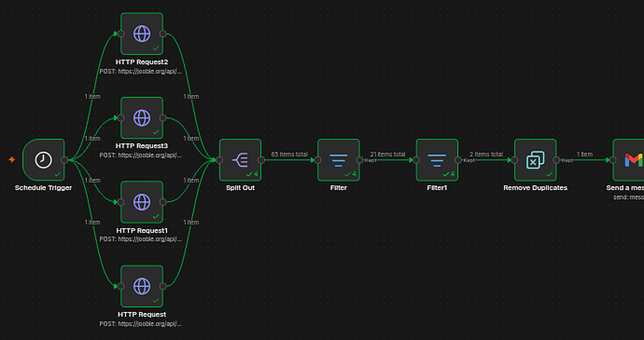Click the 'Schedule Trigger' node label
This screenshot has height=340, width=644.
pyautogui.click(x=43, y=188)
